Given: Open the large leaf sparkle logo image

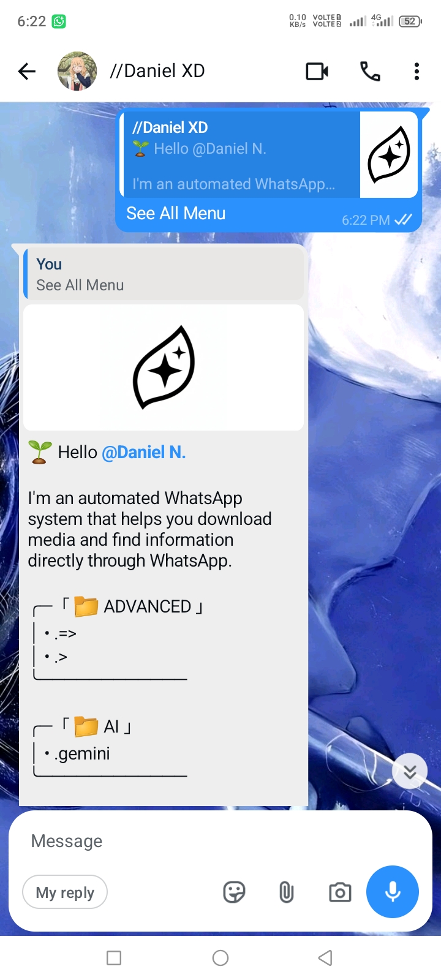Looking at the screenshot, I should click(x=164, y=367).
